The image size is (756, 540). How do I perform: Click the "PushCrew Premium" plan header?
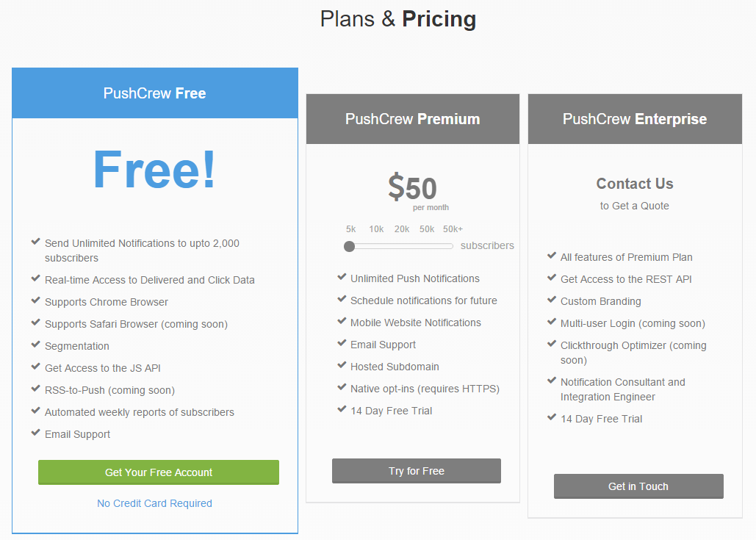point(412,118)
